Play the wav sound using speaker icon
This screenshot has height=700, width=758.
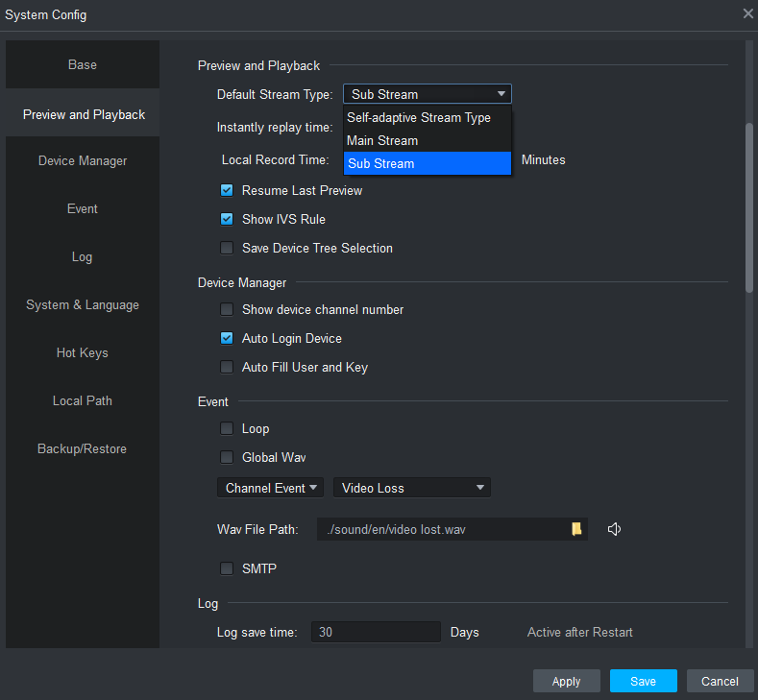tap(614, 529)
